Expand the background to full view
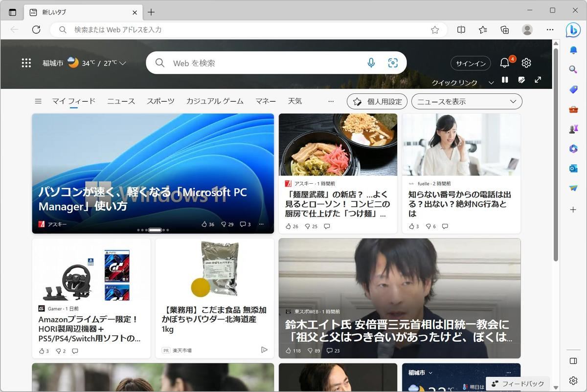Viewport: 587px width, 392px height. tap(538, 80)
